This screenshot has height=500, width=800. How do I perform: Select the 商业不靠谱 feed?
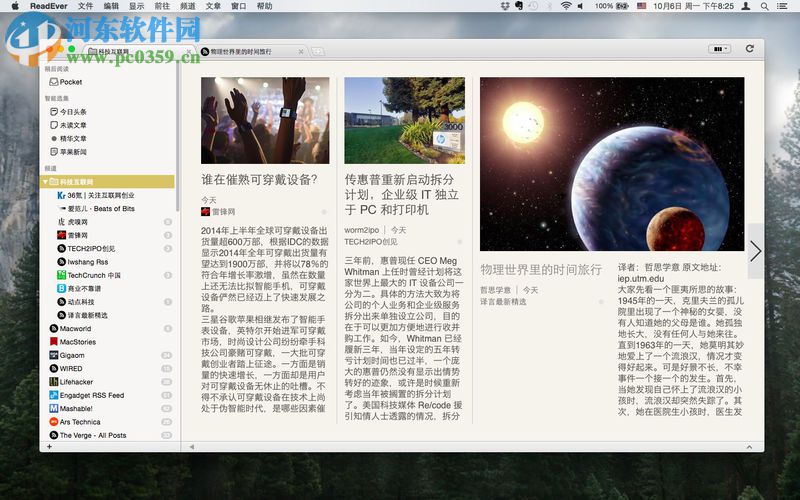click(79, 288)
